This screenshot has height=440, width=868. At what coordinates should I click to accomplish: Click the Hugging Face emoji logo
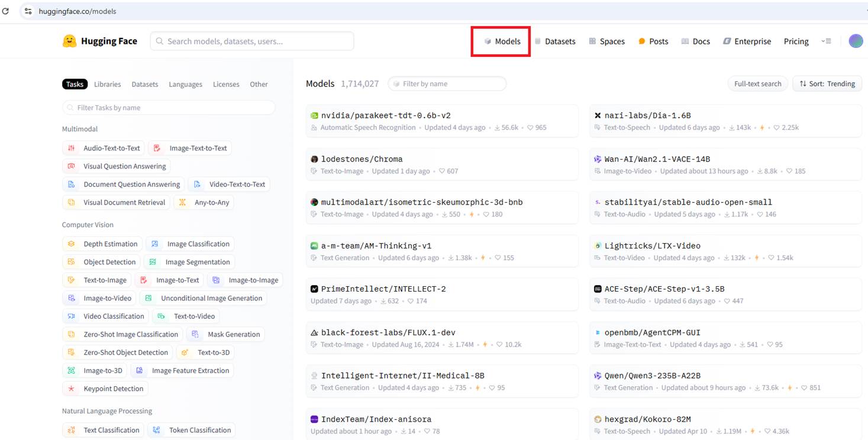(x=70, y=41)
